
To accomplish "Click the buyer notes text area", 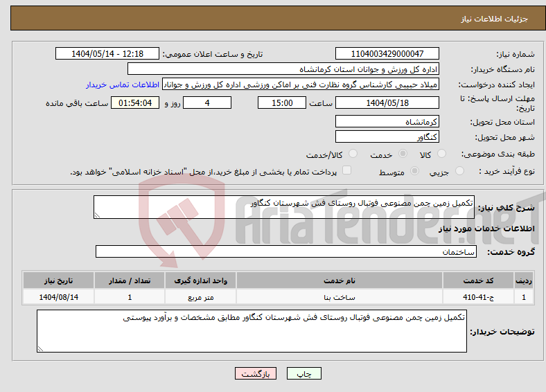I will 252,331.
